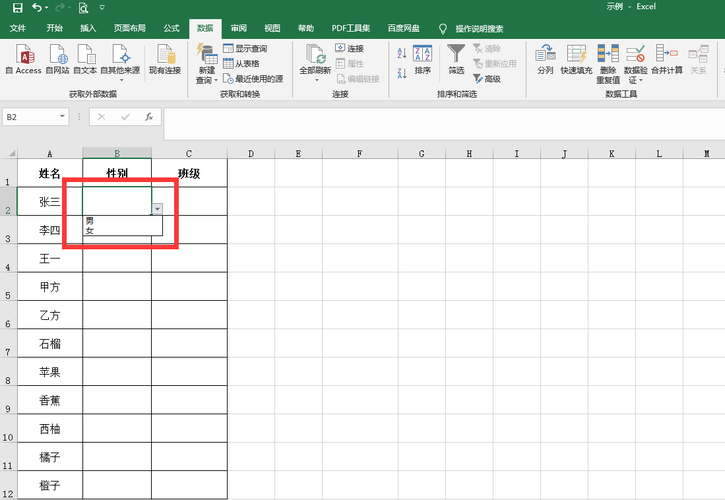Click the Undo arrow icon
Screen dimensions: 725x500
[37, 7]
